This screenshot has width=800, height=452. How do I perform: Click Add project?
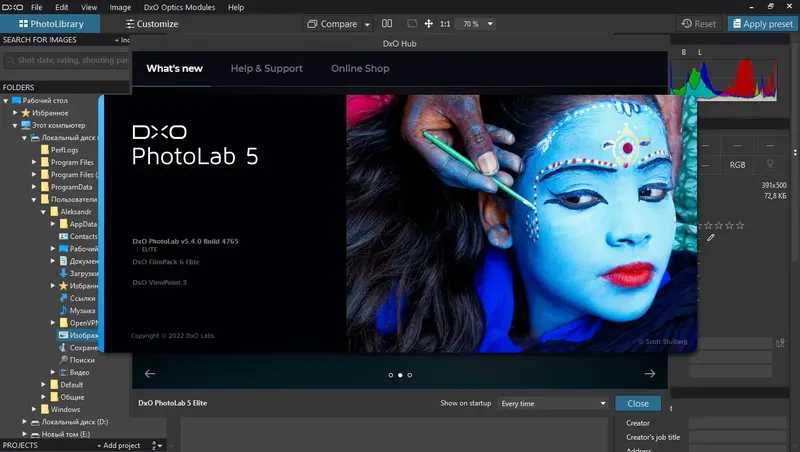(x=118, y=445)
